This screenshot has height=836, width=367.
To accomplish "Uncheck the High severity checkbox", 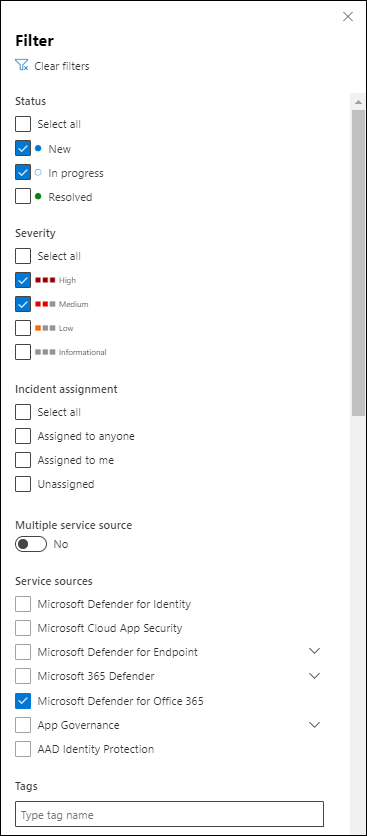I will [23, 280].
